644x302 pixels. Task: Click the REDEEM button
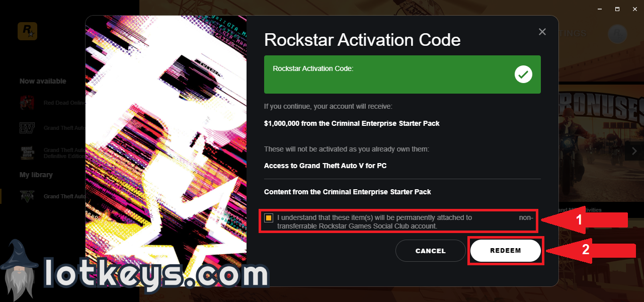click(x=506, y=250)
